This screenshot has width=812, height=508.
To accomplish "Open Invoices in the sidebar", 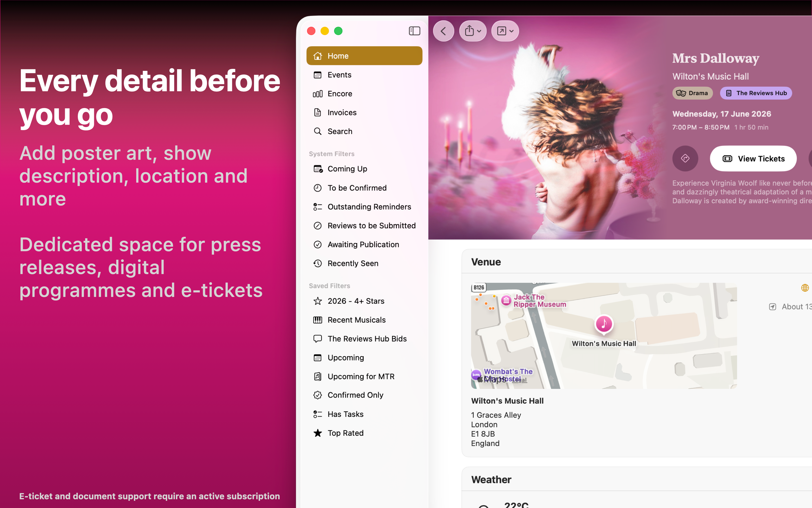I will pyautogui.click(x=364, y=112).
